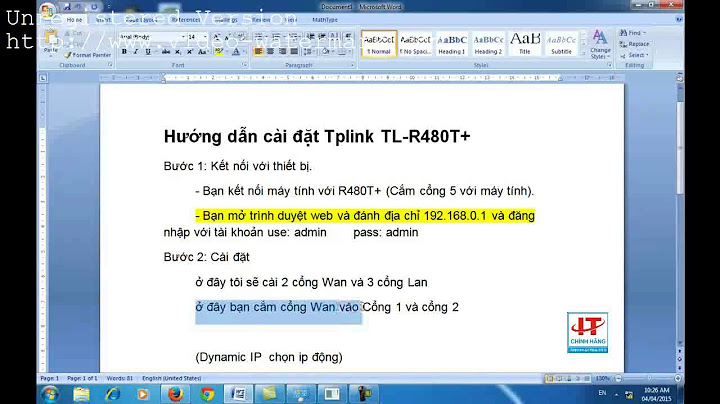Open Paragraph dialog launcher
720x404 pixels.
click(x=353, y=65)
